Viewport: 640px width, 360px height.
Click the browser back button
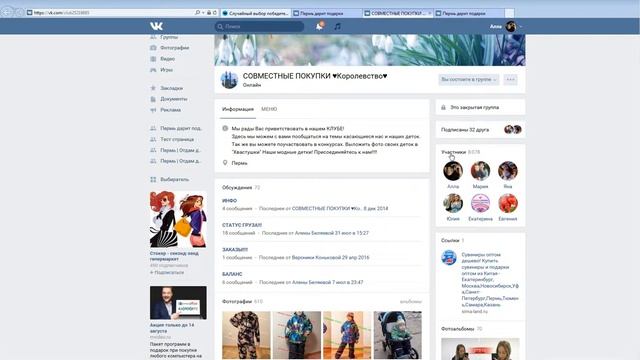[x=7, y=12]
